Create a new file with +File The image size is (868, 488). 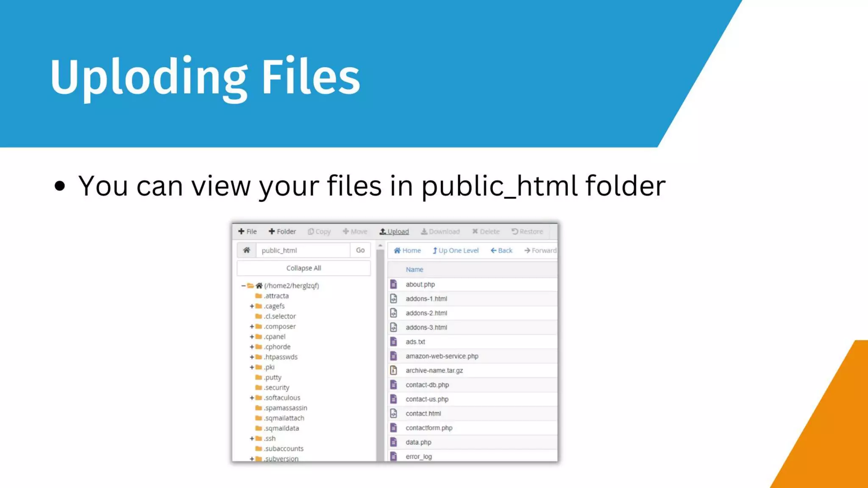tap(248, 231)
